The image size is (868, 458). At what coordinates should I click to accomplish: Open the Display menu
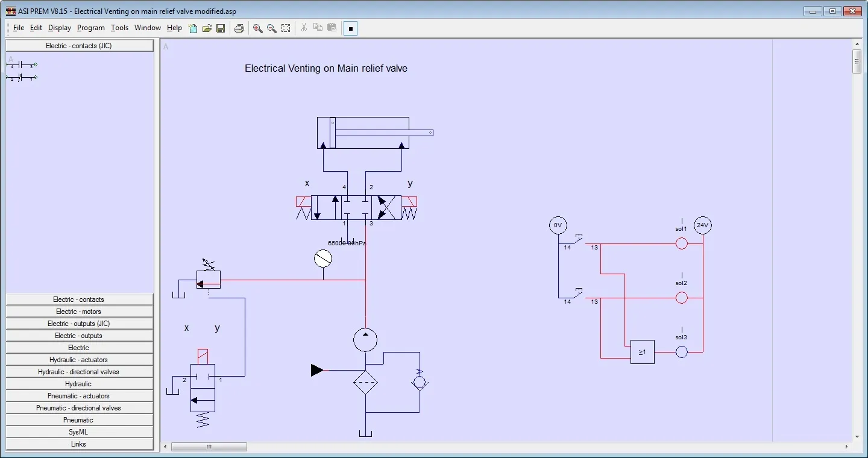pyautogui.click(x=59, y=28)
